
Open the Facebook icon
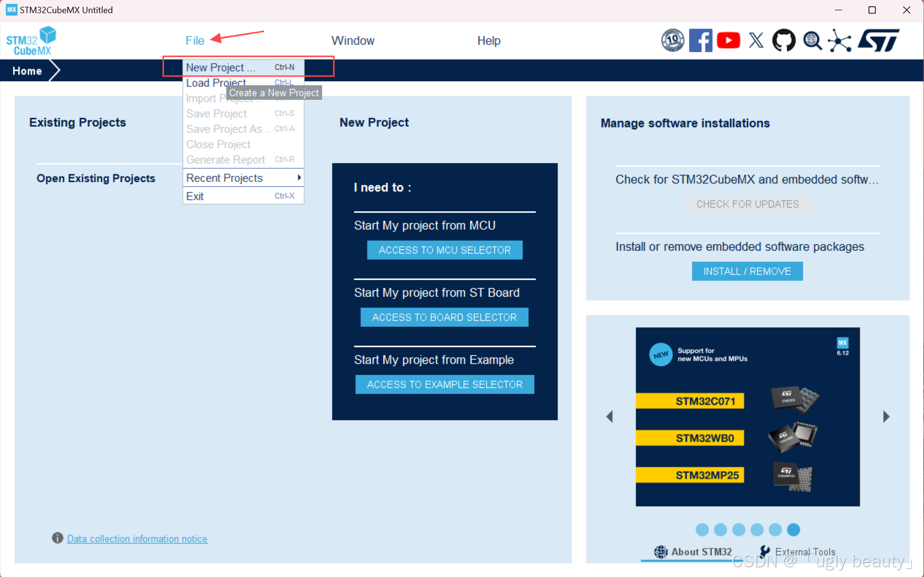click(x=701, y=40)
